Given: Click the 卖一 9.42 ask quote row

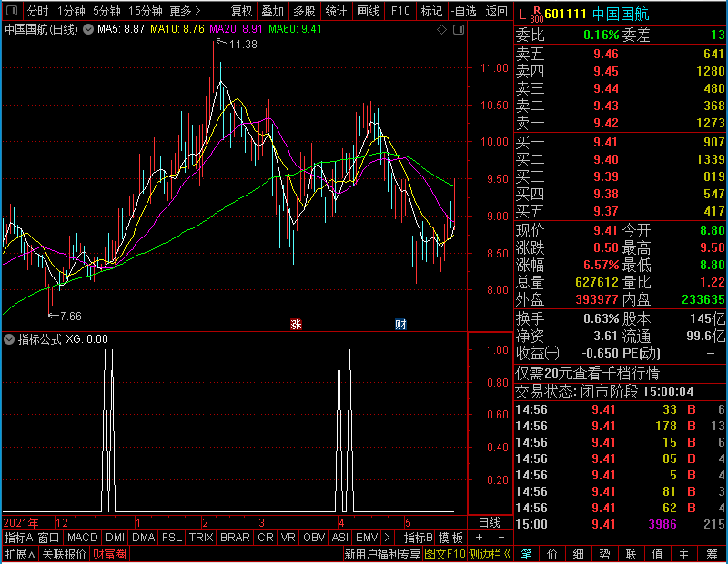Looking at the screenshot, I should click(621, 123).
